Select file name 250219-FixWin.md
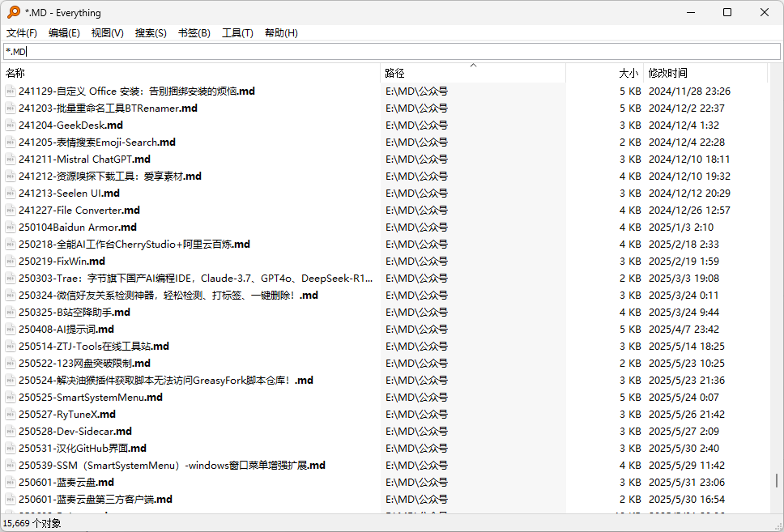784x532 pixels. click(x=62, y=261)
